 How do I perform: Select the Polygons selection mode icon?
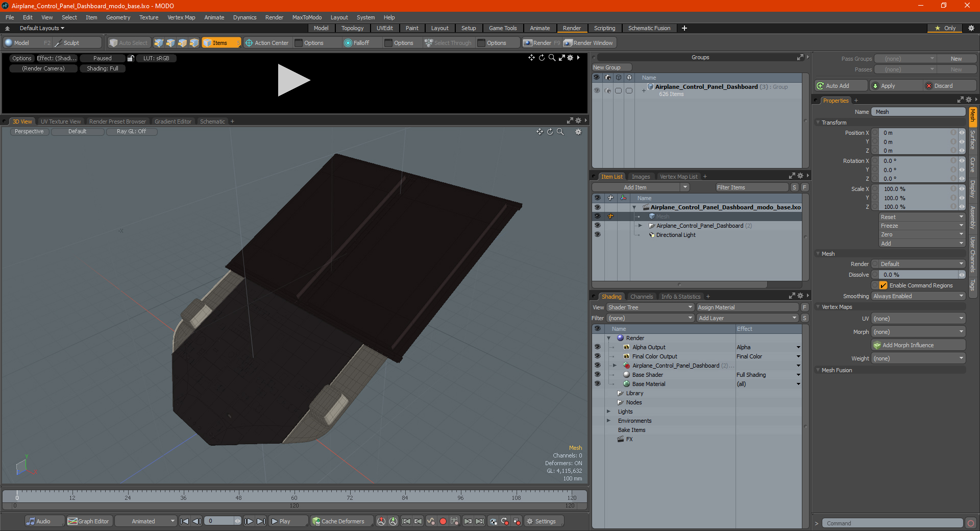click(x=182, y=43)
